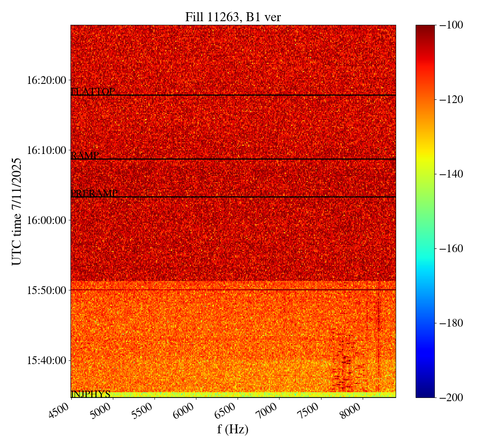Image resolution: width=489 pixels, height=448 pixels.
Task: Click the 15:40:00 time tick label
Action: tap(46, 360)
